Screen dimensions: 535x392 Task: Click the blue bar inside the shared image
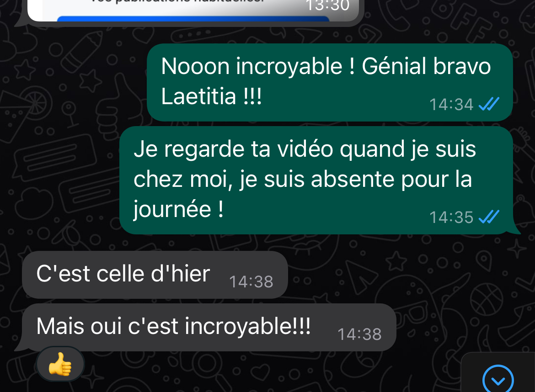193,19
